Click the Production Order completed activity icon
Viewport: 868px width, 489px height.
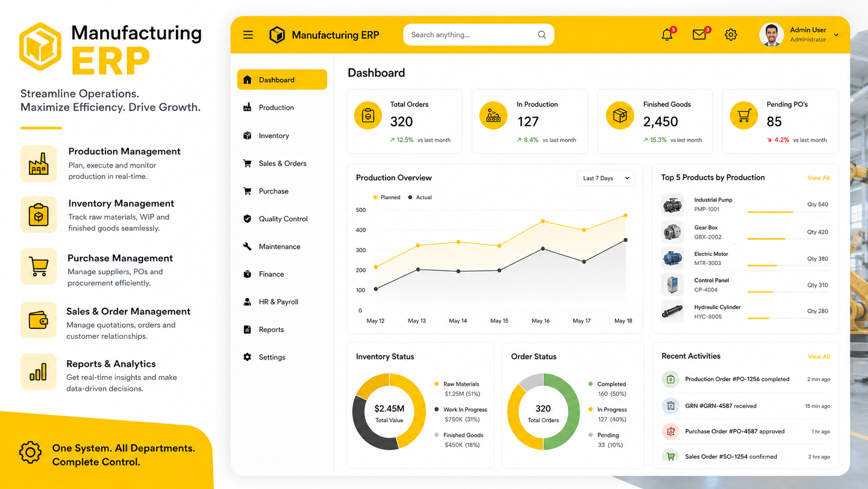coord(670,379)
